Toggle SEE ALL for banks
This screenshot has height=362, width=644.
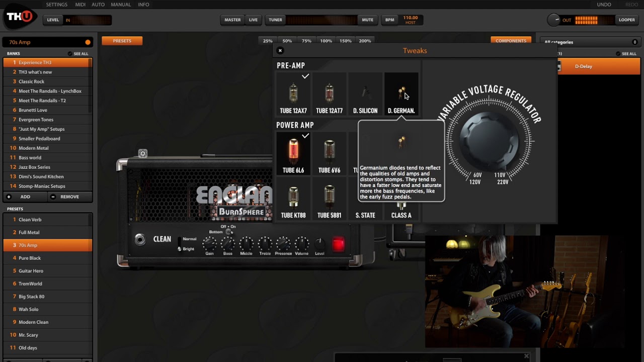[x=78, y=53]
